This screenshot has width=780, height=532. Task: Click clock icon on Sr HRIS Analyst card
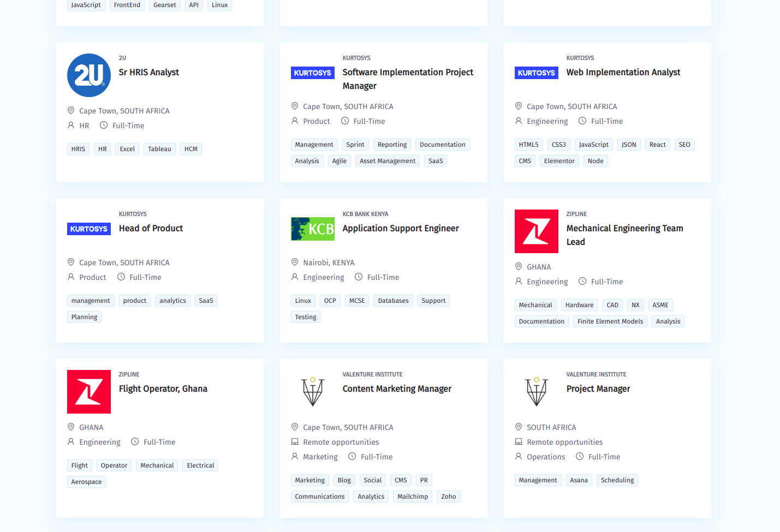tap(104, 125)
